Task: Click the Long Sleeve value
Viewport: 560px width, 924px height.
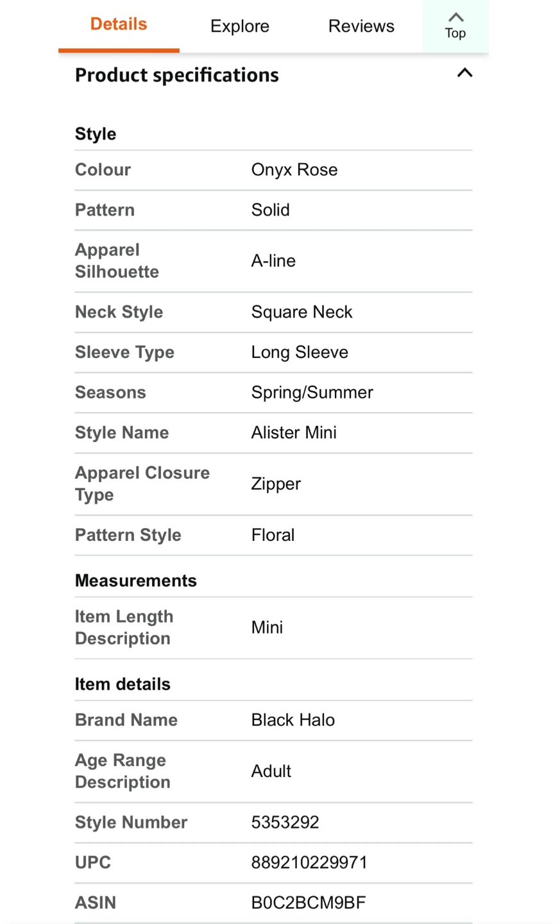Action: tap(300, 352)
